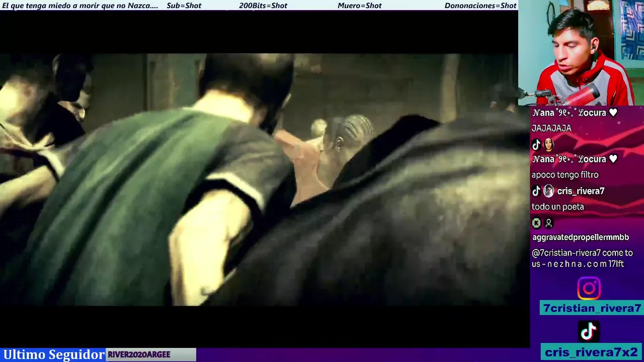Screen dimensions: 644x362
Task: Click the Muero=Shot banner text
Action: tap(360, 6)
